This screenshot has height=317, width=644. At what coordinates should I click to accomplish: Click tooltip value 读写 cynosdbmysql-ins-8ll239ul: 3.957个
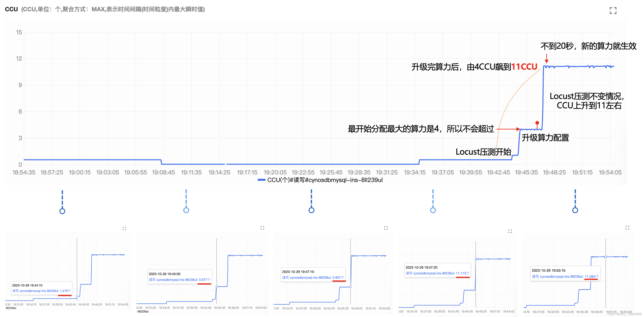click(313, 277)
